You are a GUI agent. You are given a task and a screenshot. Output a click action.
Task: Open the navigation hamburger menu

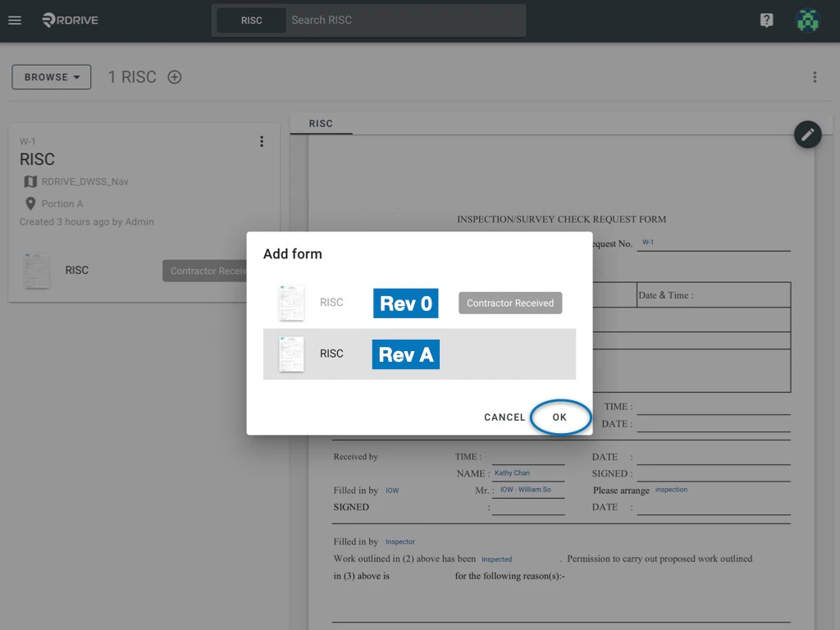(x=15, y=21)
